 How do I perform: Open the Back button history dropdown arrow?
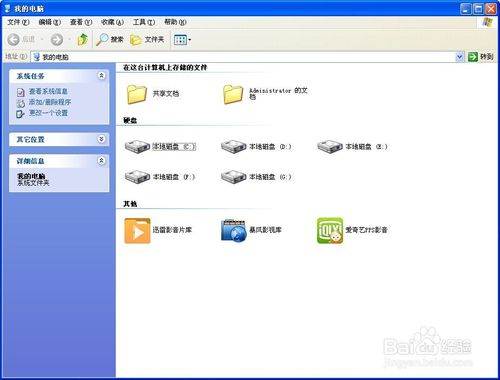(42, 40)
